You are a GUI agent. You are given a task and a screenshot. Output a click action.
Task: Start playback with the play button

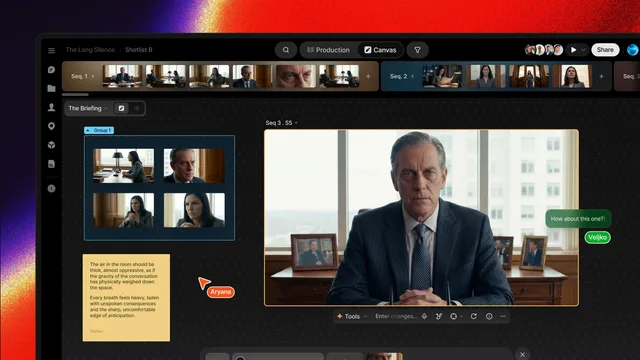573,50
